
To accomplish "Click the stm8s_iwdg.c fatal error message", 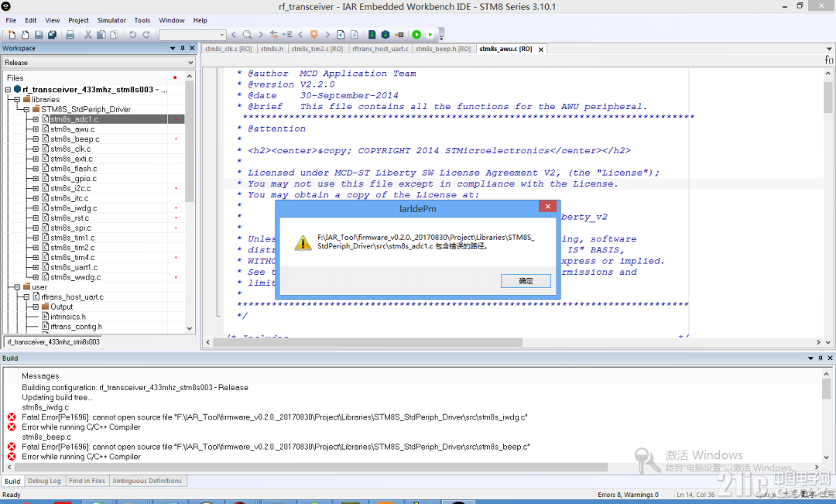I will [x=275, y=417].
